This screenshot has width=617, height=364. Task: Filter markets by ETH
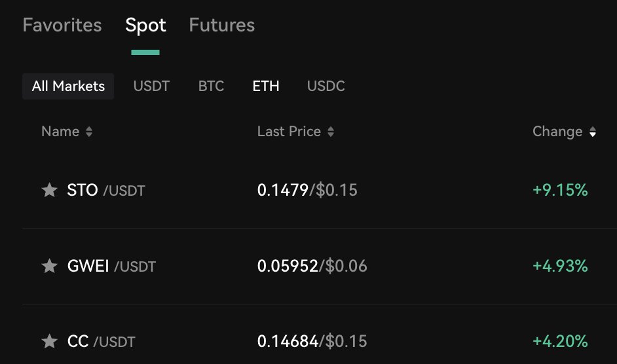coord(266,86)
